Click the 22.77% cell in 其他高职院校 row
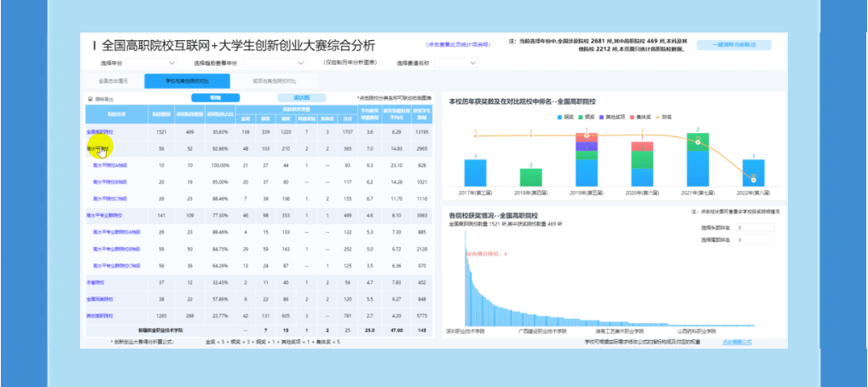The image size is (868, 387). tap(220, 315)
